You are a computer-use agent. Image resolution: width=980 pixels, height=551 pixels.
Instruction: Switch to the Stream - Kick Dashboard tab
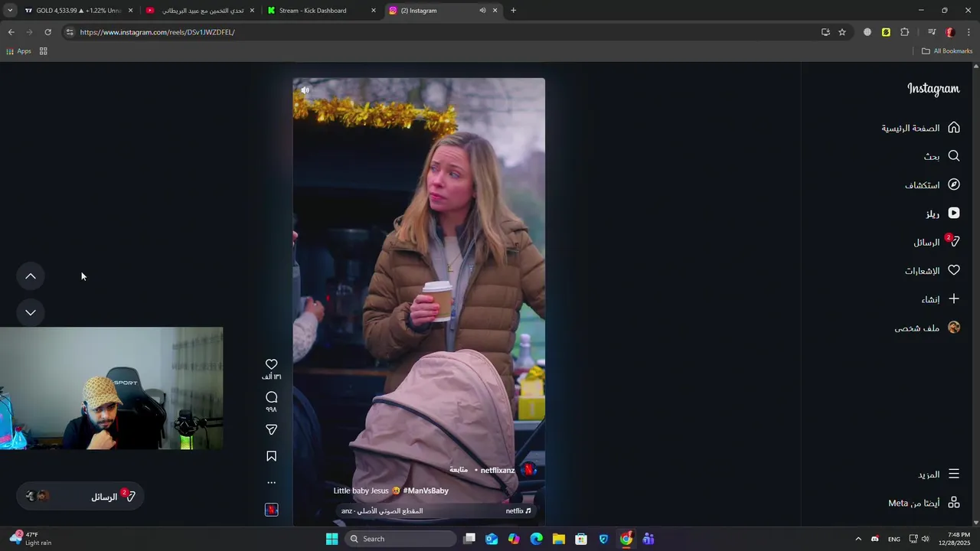click(322, 11)
